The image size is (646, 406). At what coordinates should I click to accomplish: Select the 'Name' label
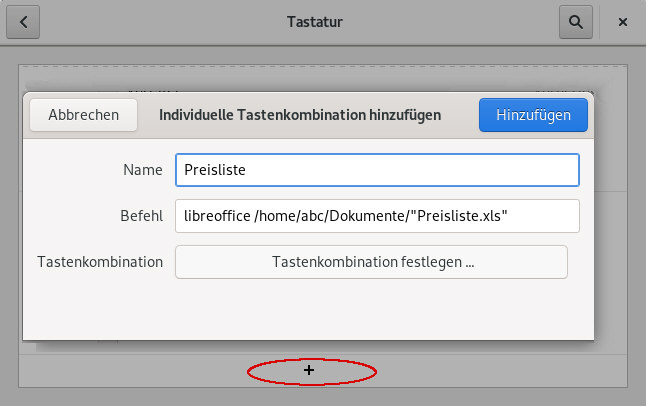142,170
